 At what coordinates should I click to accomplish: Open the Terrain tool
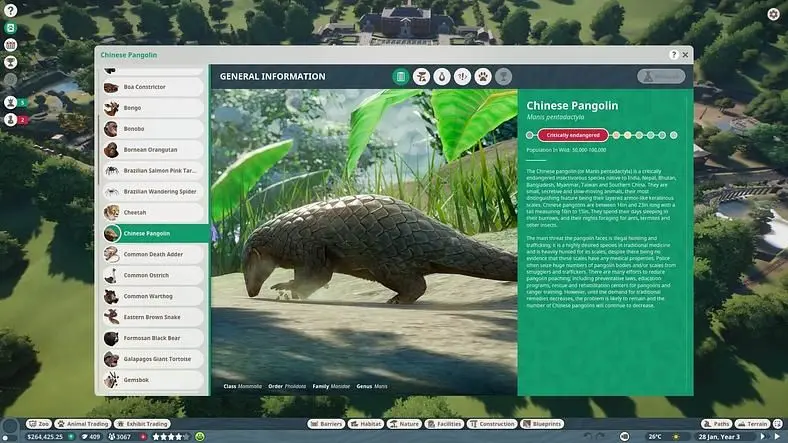click(752, 424)
